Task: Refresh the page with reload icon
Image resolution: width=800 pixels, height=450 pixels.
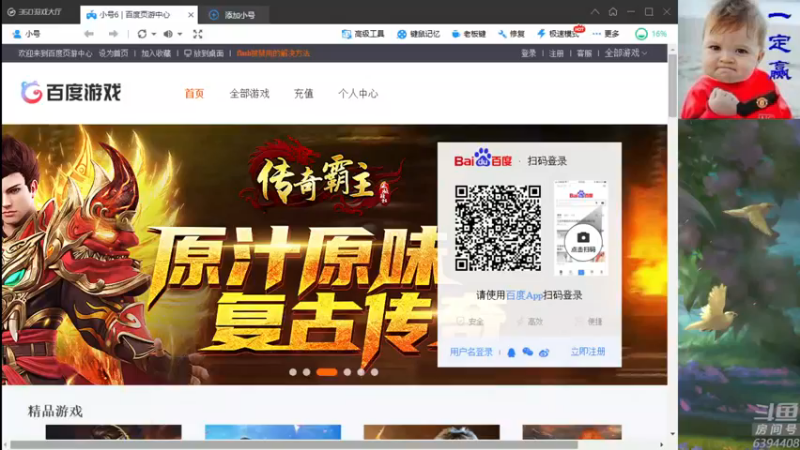Action: coord(142,34)
